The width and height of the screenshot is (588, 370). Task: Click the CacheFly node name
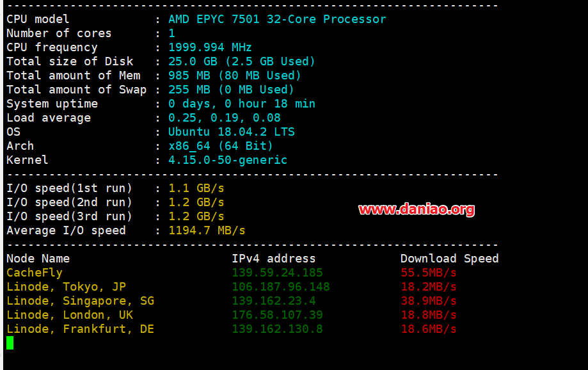[x=35, y=273]
